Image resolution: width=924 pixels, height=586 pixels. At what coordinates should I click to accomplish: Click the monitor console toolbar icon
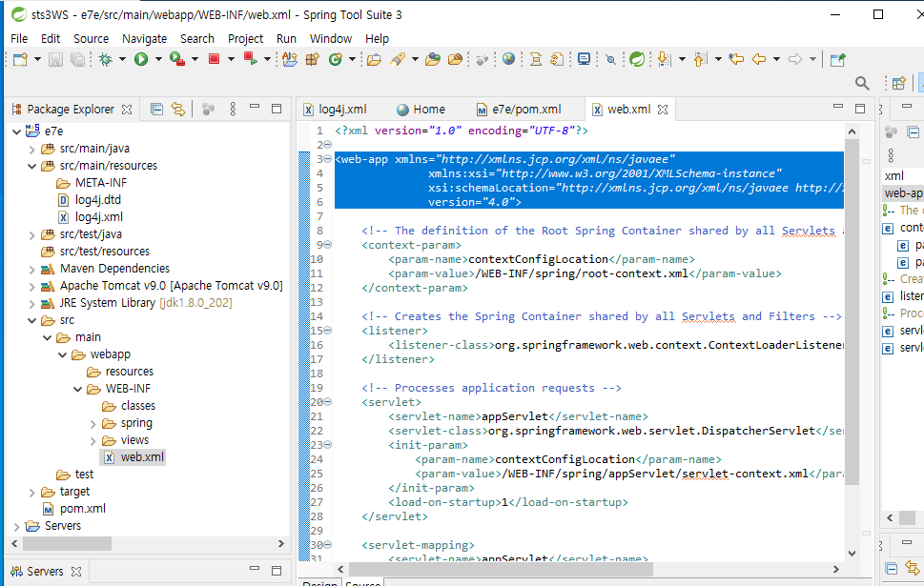[x=584, y=59]
